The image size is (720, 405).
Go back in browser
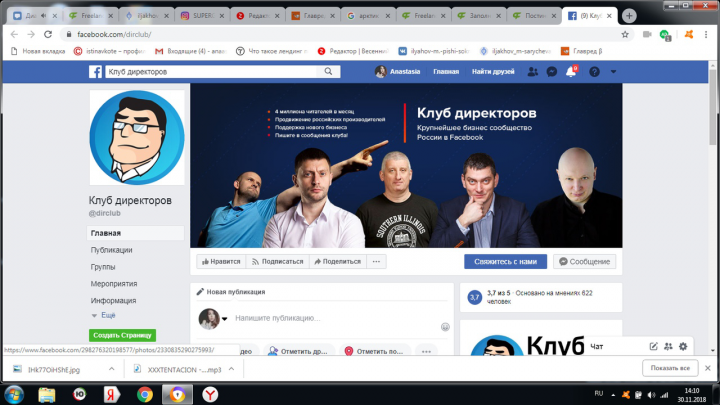coord(14,34)
